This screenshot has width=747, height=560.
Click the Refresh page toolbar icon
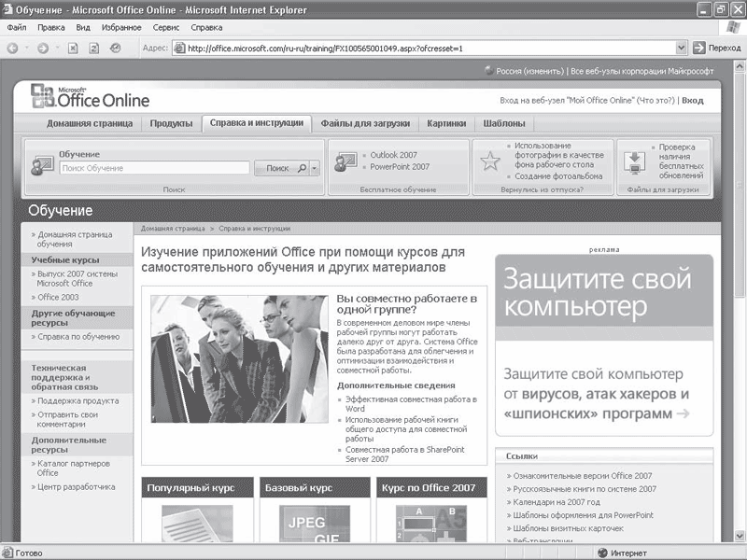pyautogui.click(x=94, y=49)
